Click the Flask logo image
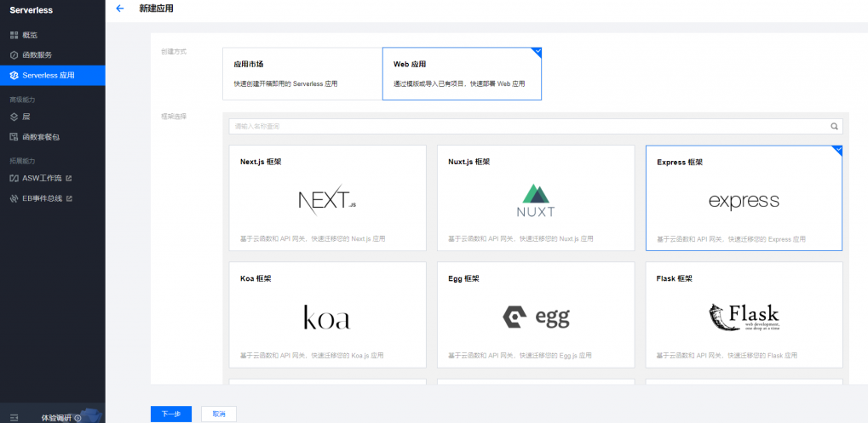The width and height of the screenshot is (868, 423). pyautogui.click(x=744, y=317)
